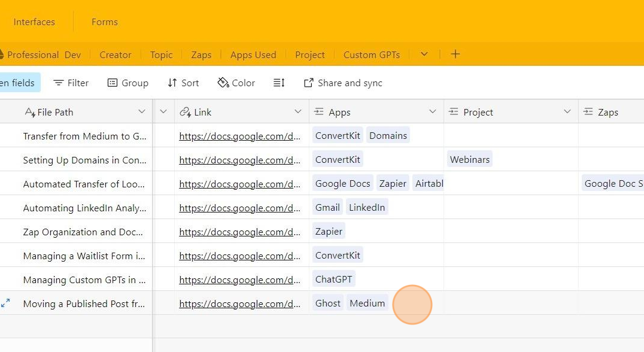Click ConvertKit tag in Managing a Waitlist row
644x352 pixels.
coord(338,255)
